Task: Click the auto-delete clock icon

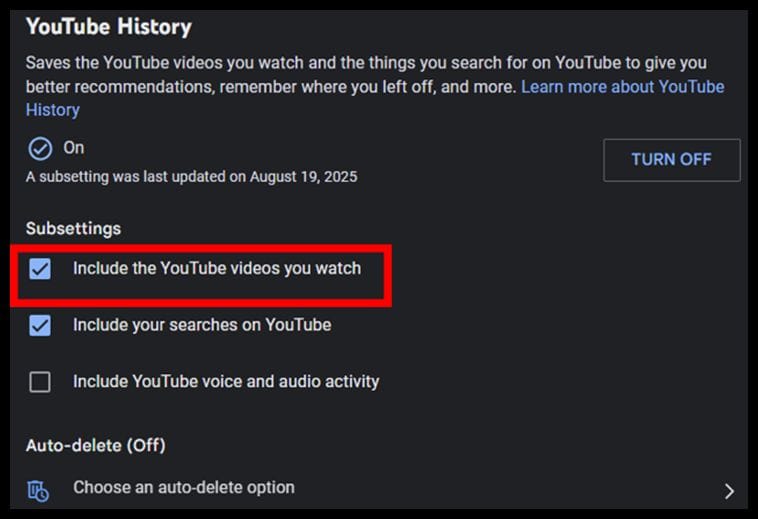Action: pos(39,490)
